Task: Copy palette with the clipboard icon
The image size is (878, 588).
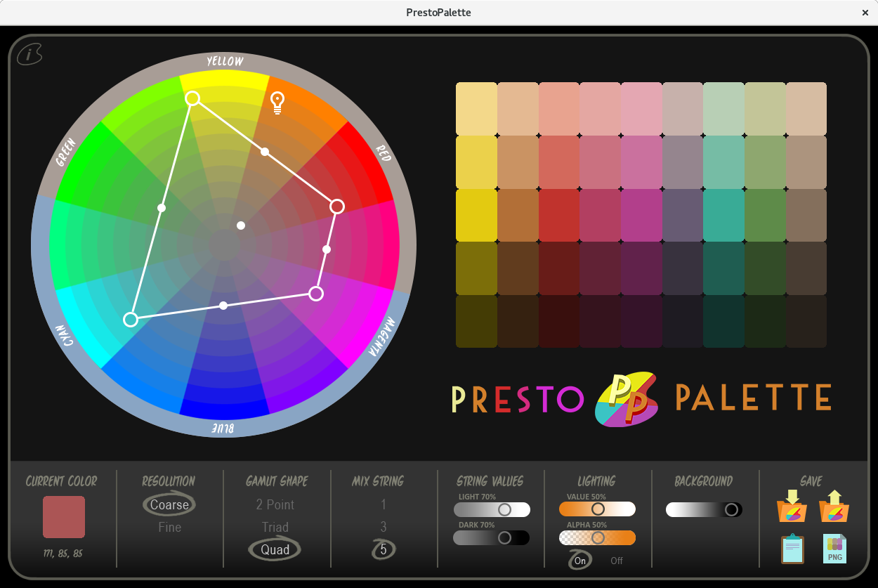Action: pos(792,549)
